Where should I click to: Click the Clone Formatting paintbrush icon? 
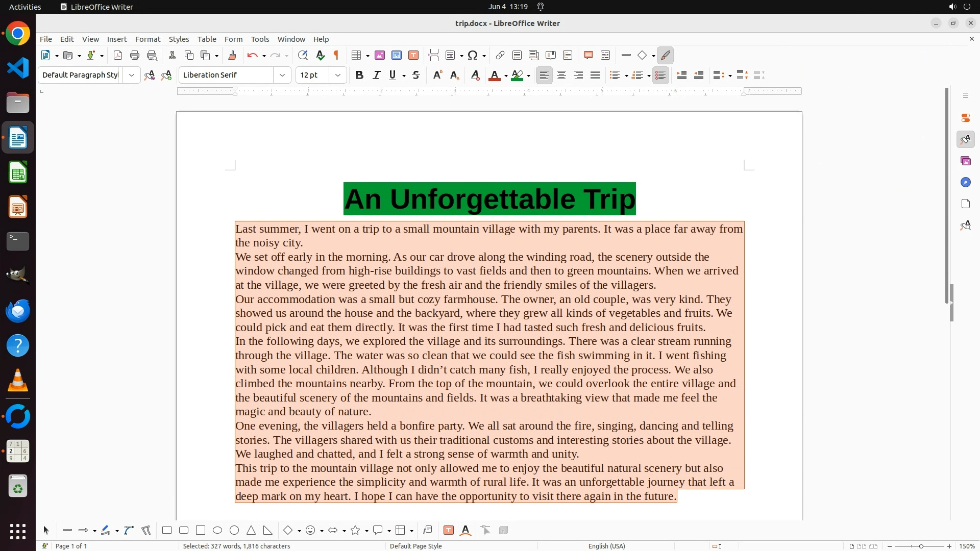232,56
